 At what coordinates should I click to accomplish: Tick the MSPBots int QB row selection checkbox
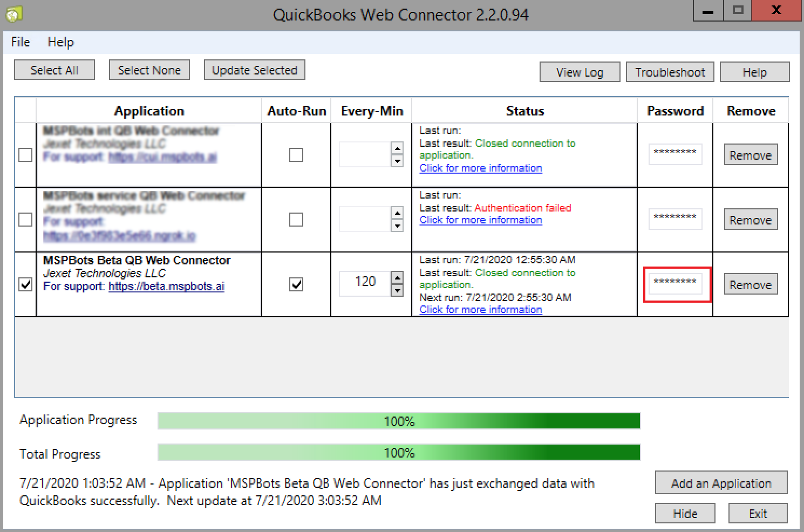tap(25, 155)
